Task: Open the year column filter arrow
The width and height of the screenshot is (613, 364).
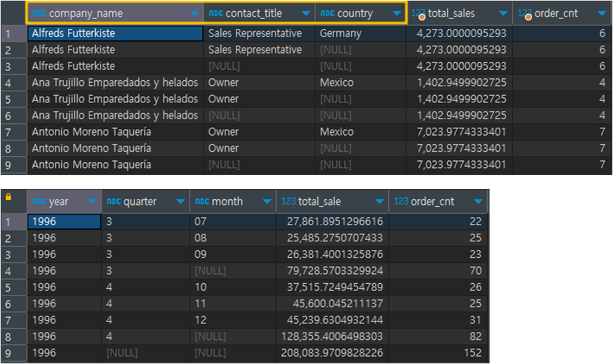Action: [x=92, y=202]
